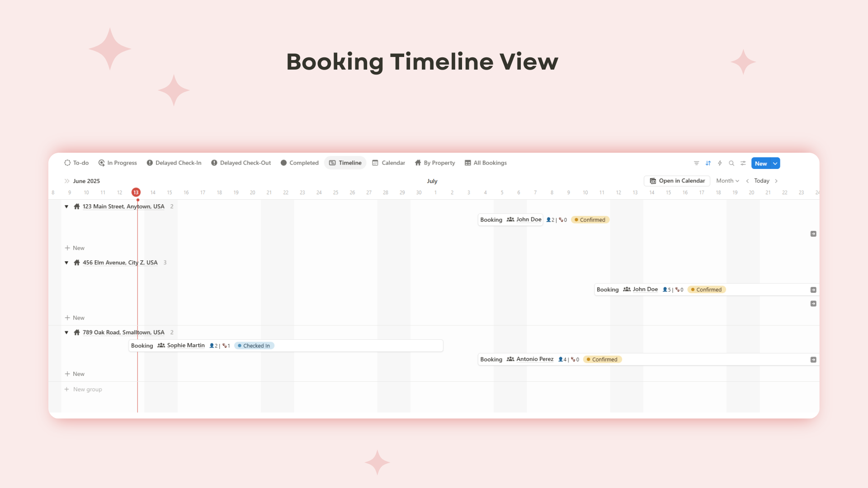Collapse the 456 Elm Avenue group

tap(66, 263)
